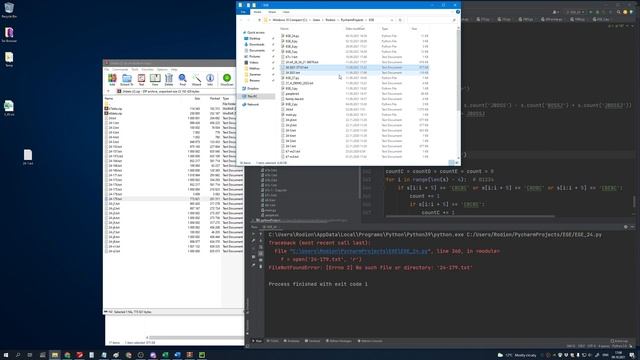This screenshot has height=360, width=640.
Task: Select the Tor Browser desktop icon
Action: click(x=9, y=35)
